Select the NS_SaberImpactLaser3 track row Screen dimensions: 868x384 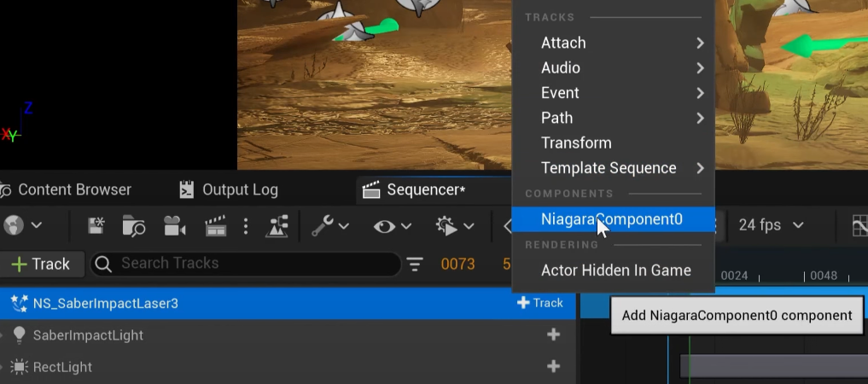pyautogui.click(x=288, y=303)
